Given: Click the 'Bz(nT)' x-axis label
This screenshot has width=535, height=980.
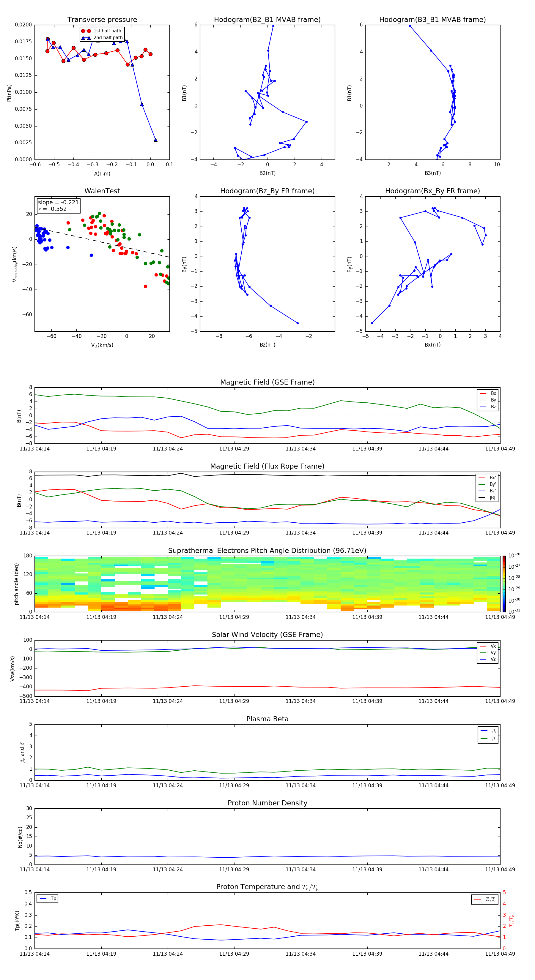Looking at the screenshot, I should tap(267, 345).
